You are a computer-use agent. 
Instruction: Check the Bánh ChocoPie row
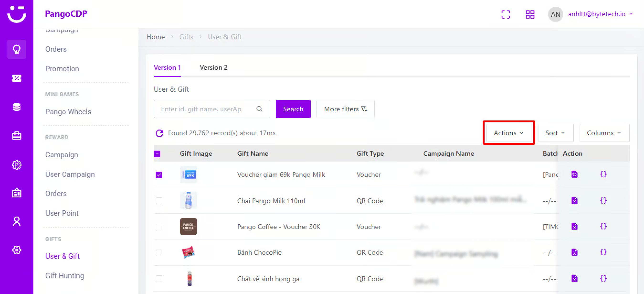159,253
